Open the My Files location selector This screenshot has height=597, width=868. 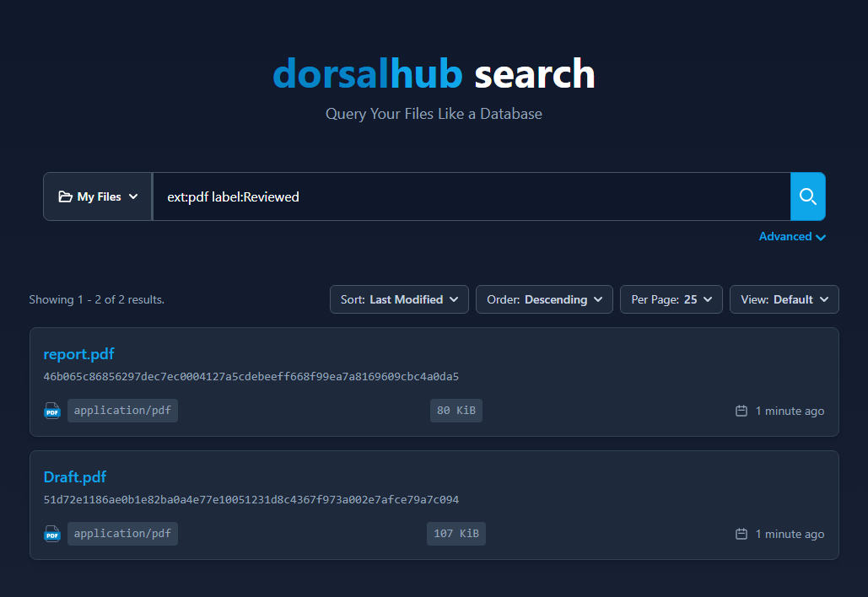tap(97, 196)
